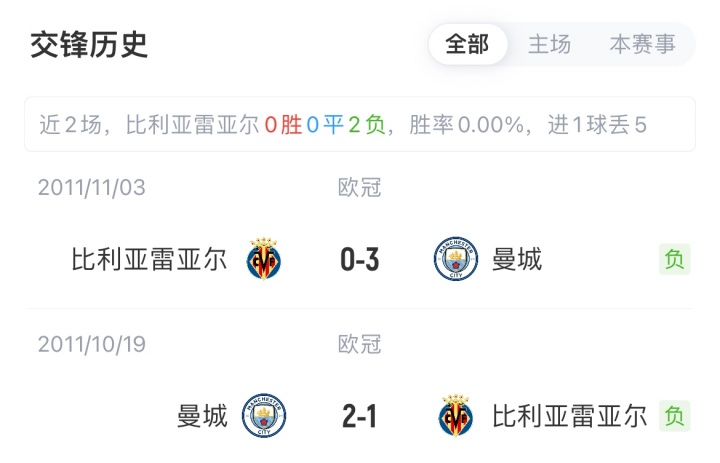Image resolution: width=720 pixels, height=463 pixels.
Task: Switch to the 本赛事 tab
Action: click(x=642, y=45)
